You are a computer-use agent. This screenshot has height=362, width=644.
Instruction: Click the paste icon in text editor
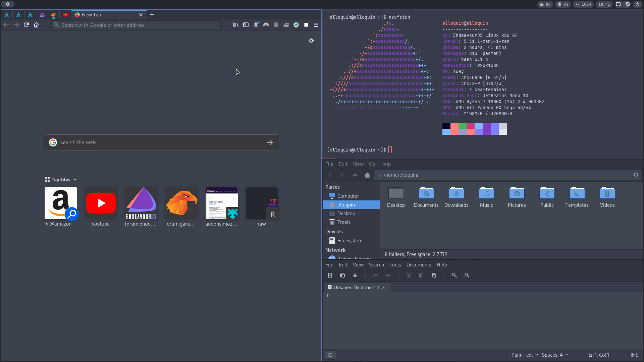[434, 275]
